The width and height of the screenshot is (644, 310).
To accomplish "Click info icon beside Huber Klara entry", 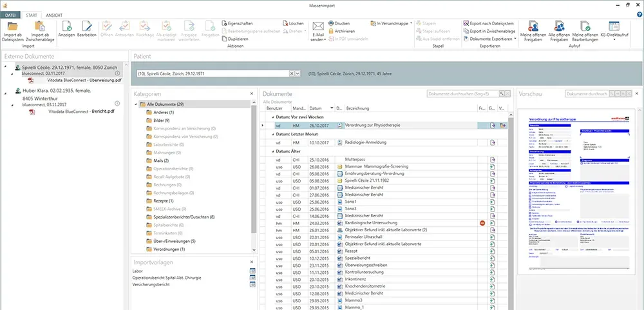I will [x=117, y=103].
